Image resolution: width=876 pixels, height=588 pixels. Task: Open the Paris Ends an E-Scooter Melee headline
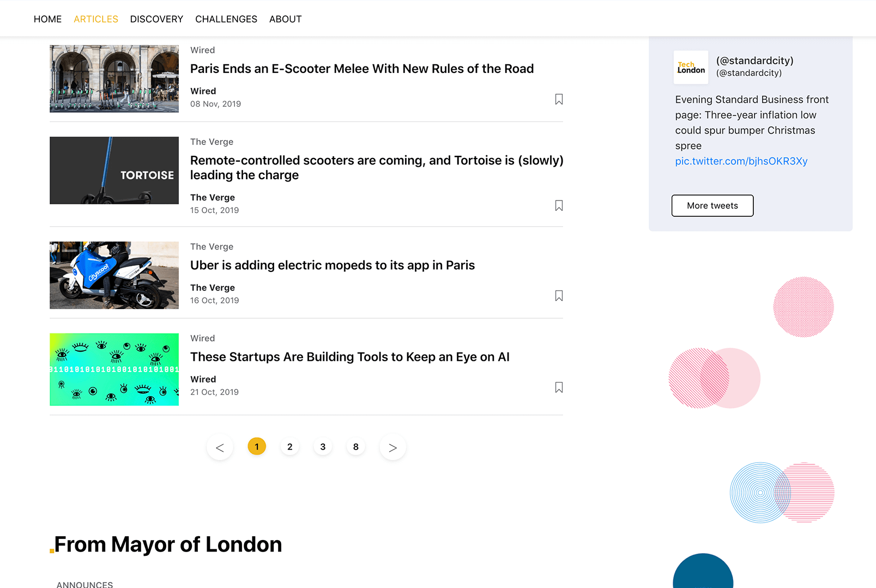(362, 69)
